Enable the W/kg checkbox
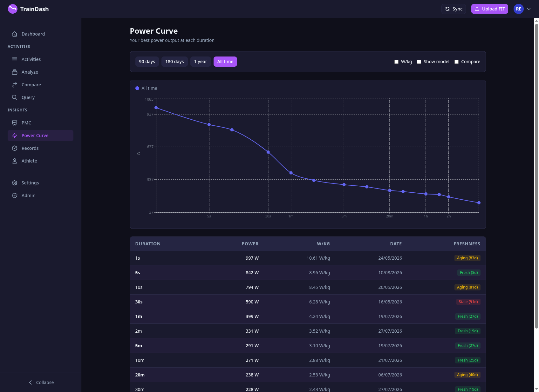The image size is (539, 392). click(396, 62)
